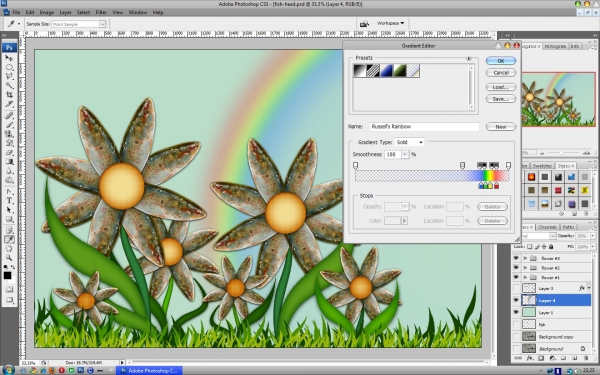Select the History Brush tool
The image size is (600, 375).
[9, 143]
